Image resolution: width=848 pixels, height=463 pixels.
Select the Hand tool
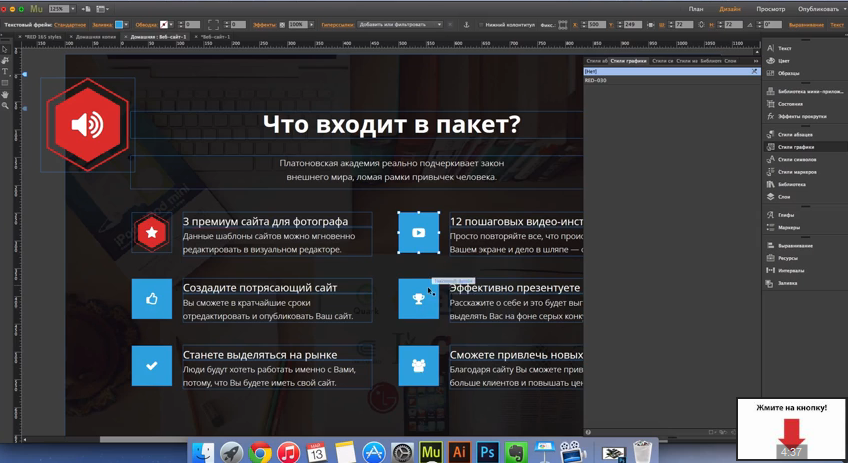tap(5, 95)
